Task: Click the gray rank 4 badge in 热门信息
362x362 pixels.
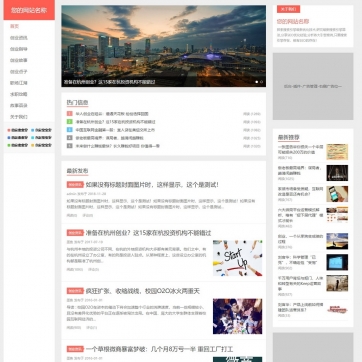Action: point(69,138)
